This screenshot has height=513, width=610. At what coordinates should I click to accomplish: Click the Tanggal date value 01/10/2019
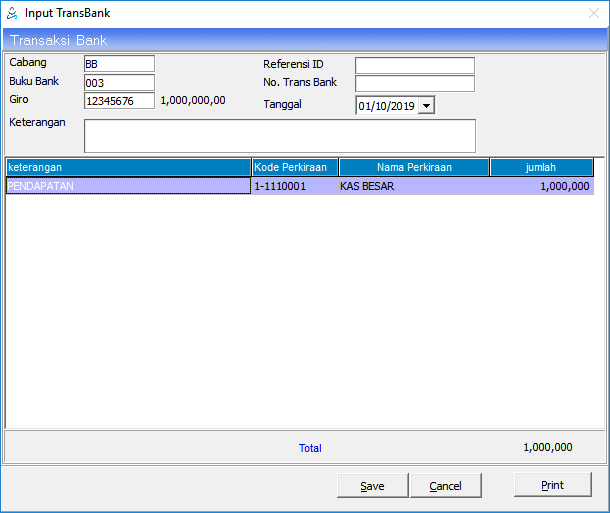386,106
